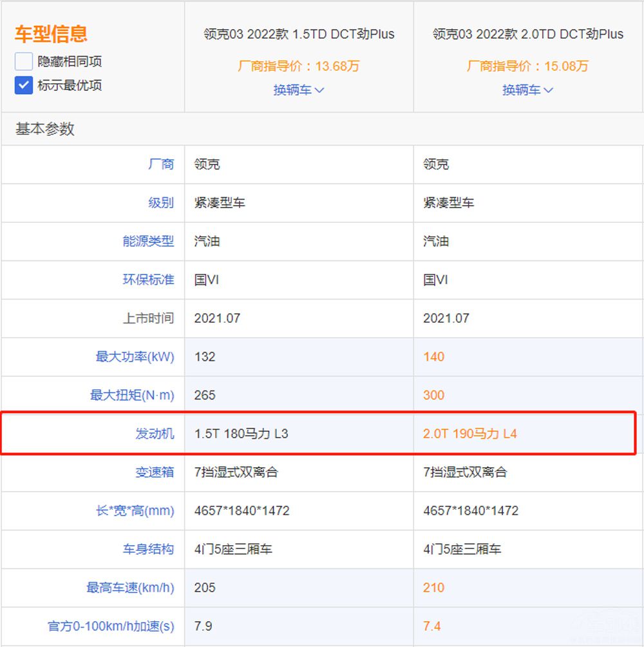Click the 官方0-100km/h加速(s) label
The height and width of the screenshot is (647, 644).
(111, 626)
